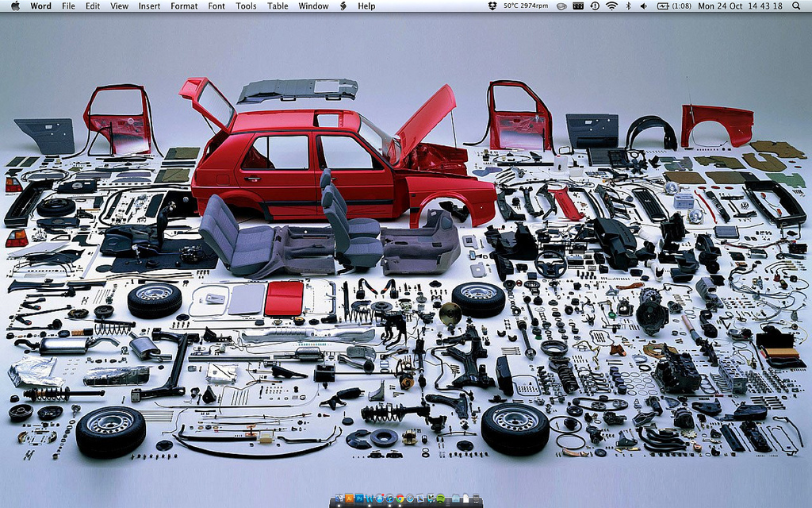This screenshot has width=812, height=508.
Task: Click the Bluetooth menu bar icon
Action: pyautogui.click(x=628, y=6)
